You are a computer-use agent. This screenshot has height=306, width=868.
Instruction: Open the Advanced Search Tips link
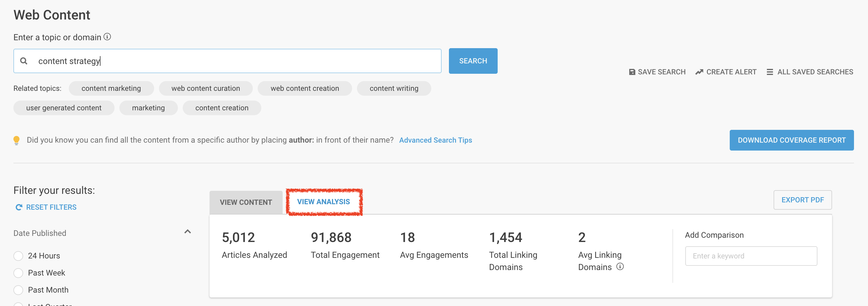click(435, 140)
